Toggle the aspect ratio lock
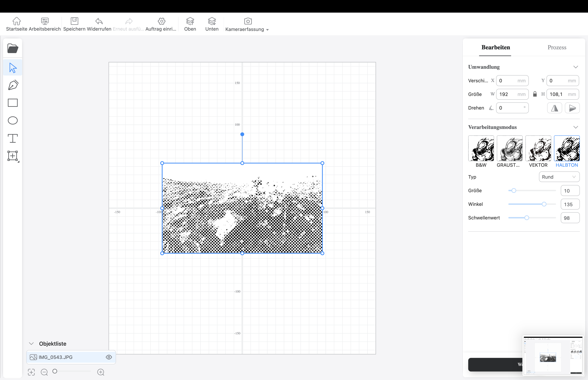 tap(535, 94)
